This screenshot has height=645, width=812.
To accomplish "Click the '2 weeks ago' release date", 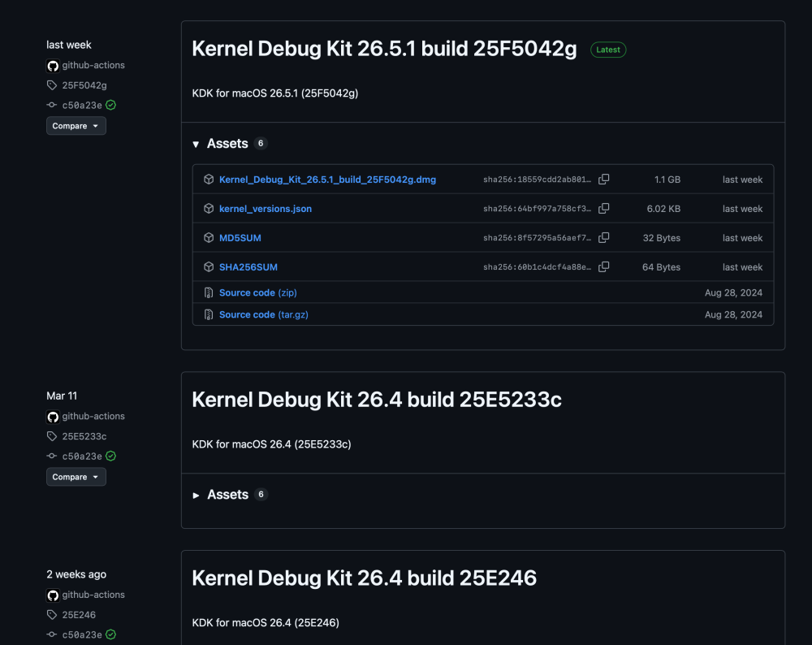I will [x=76, y=574].
